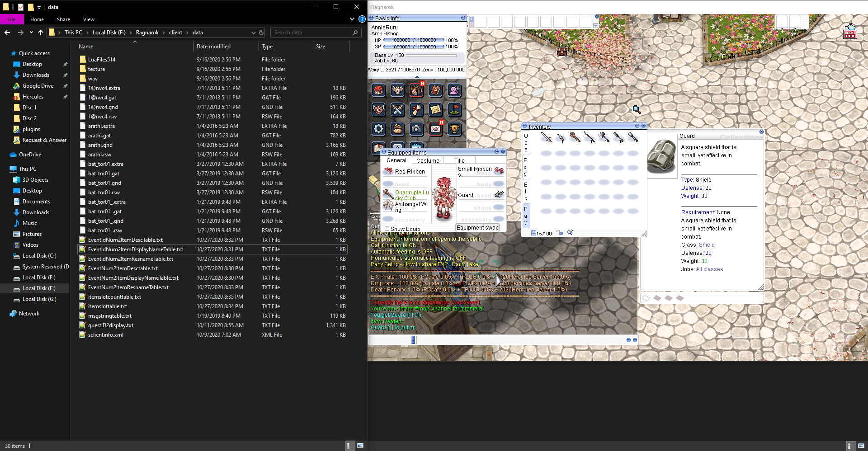Click the Inventory search magnifier icon

tap(570, 233)
